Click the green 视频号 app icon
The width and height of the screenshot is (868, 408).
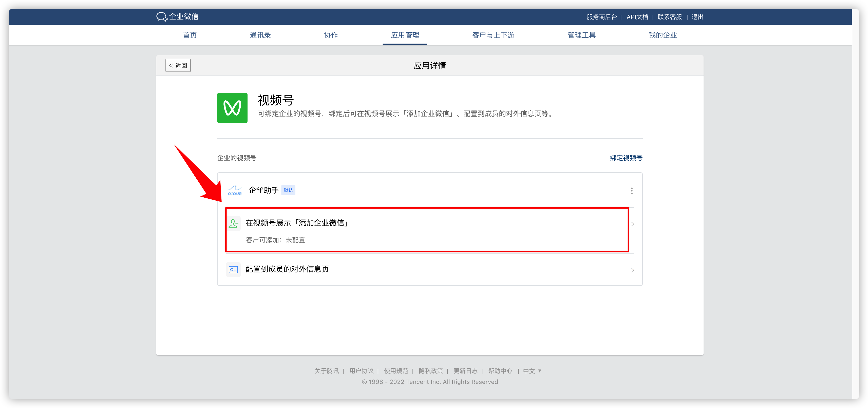tap(232, 108)
